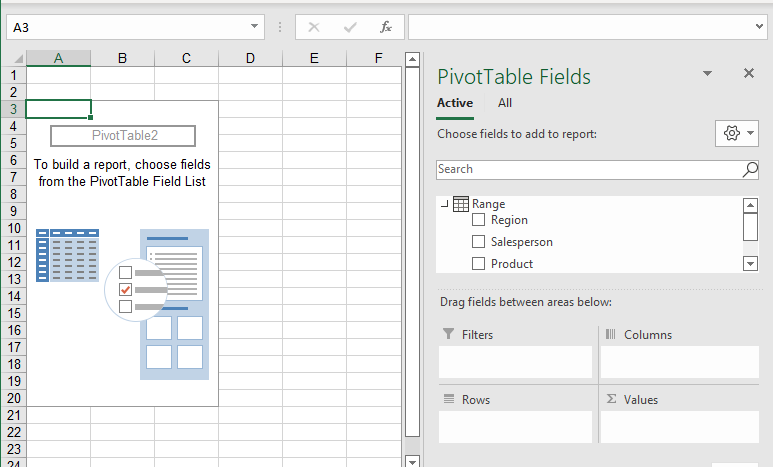
Task: Click the select-all corner triangle
Action: 13,58
